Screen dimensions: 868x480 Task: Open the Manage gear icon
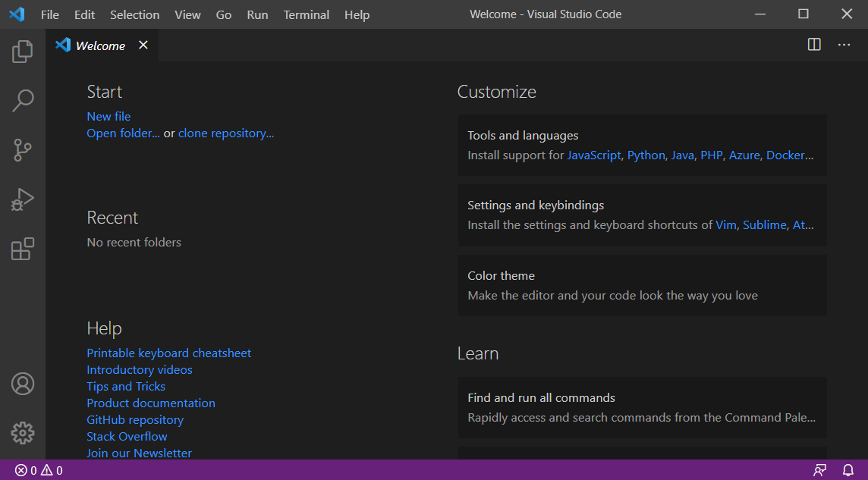(x=23, y=433)
